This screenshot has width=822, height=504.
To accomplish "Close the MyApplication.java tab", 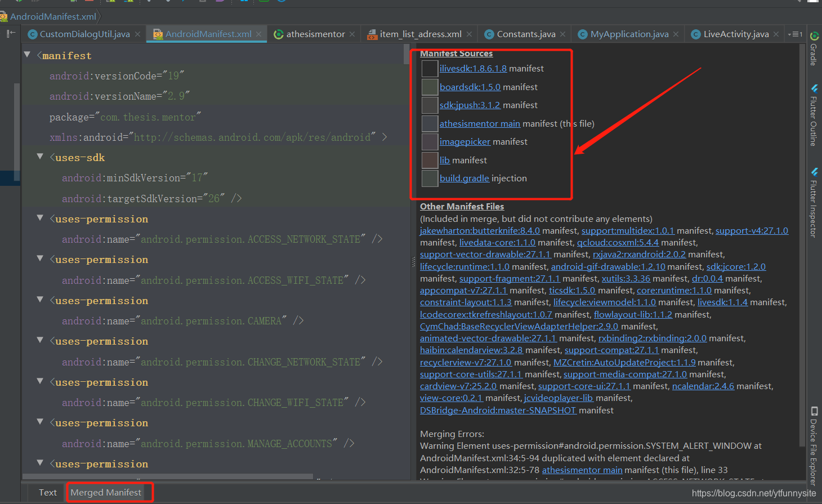I will [676, 34].
